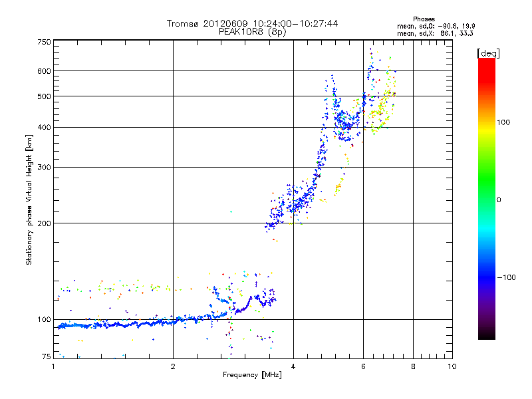The image size is (532, 399).
Task: Click the colorbar tick label "100"
Action: (x=503, y=122)
